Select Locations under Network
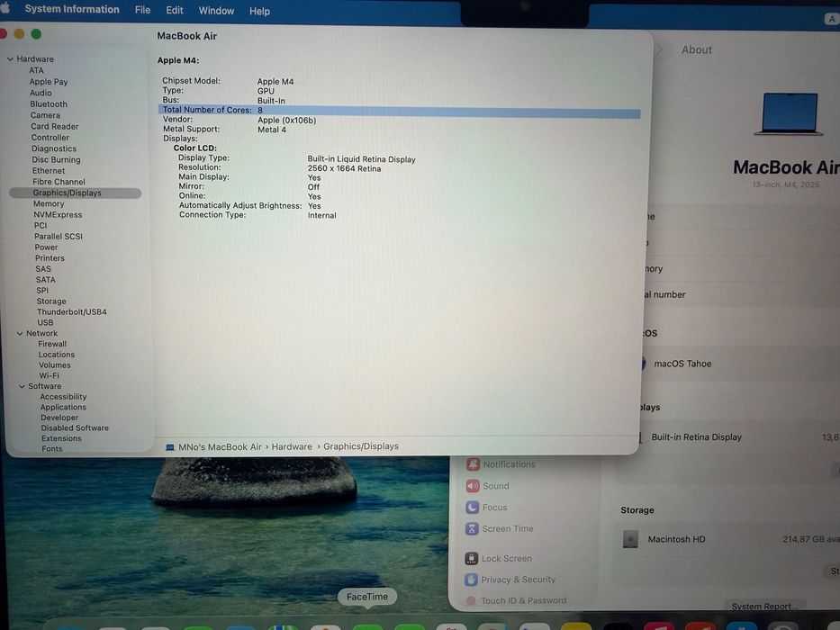 coord(56,355)
